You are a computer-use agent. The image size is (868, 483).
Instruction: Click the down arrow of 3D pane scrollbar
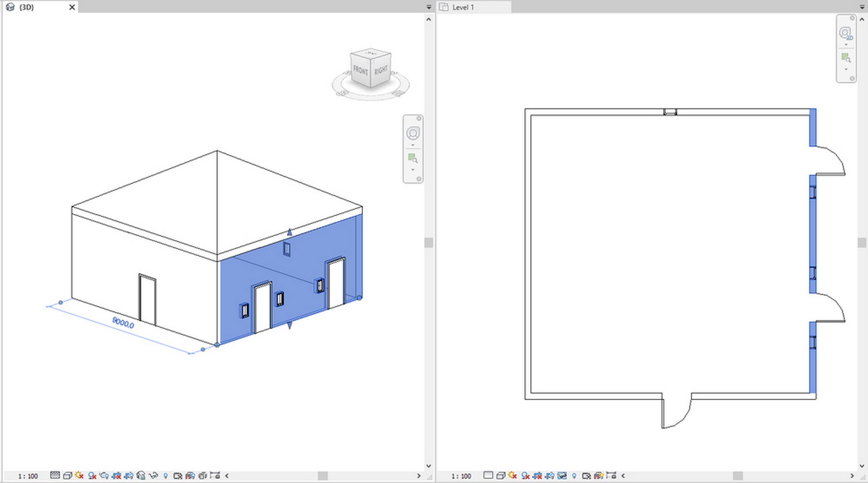point(429,466)
